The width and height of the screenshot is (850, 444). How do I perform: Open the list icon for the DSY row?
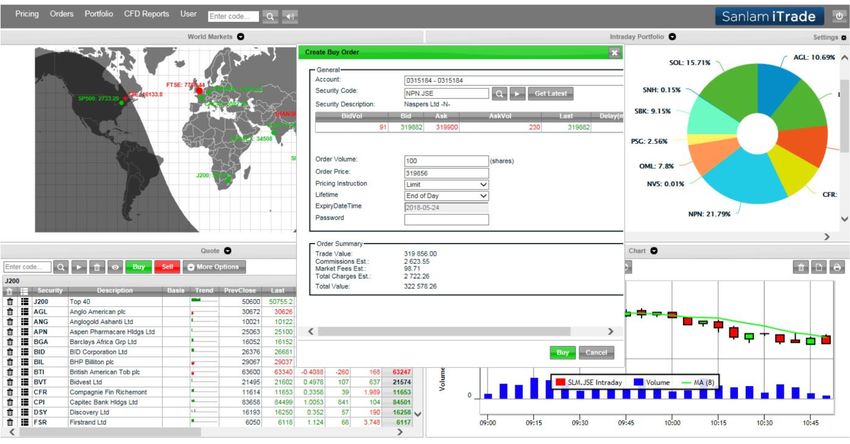click(24, 412)
